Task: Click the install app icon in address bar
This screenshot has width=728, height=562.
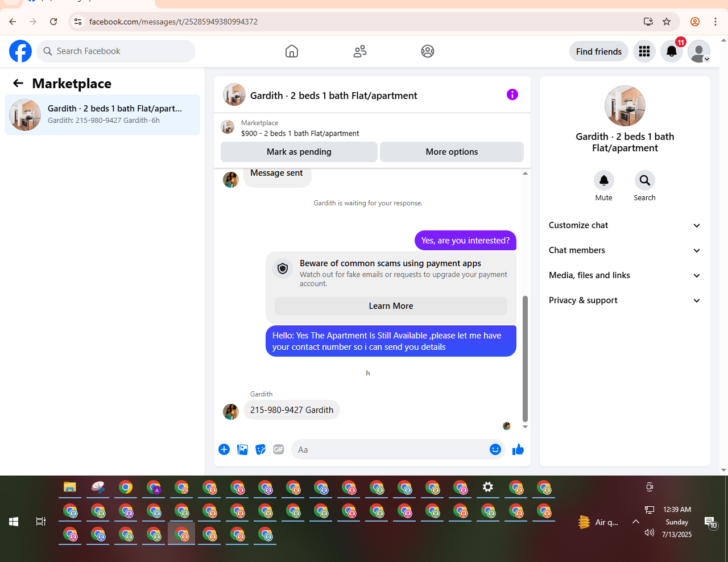Action: pos(648,22)
